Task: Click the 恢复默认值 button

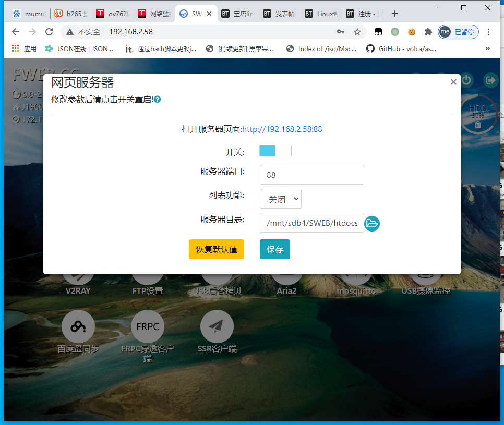Action: 217,249
